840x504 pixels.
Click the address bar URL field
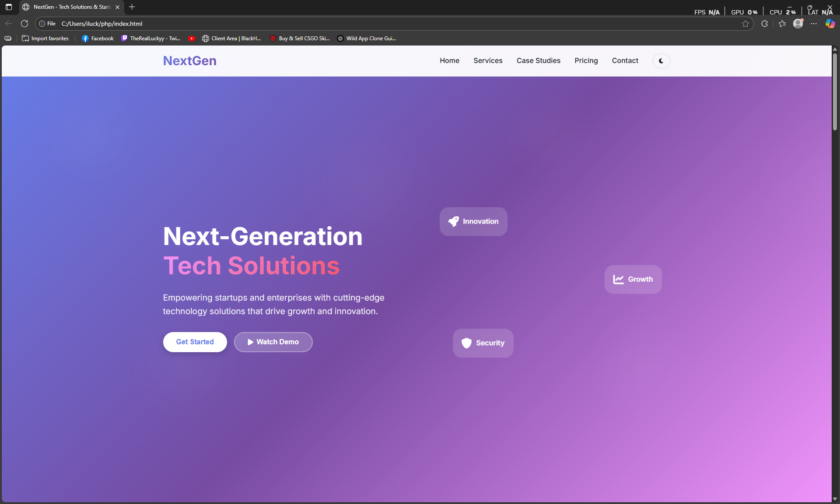(350, 24)
